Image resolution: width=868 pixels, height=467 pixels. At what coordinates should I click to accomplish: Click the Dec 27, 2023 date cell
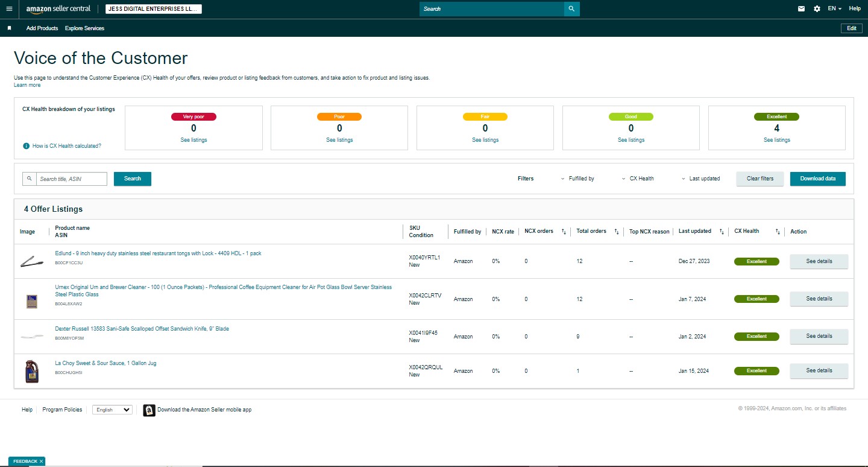click(694, 261)
